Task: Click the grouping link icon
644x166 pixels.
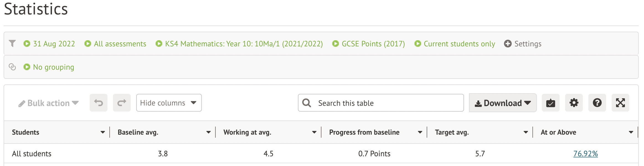Action: [12, 67]
